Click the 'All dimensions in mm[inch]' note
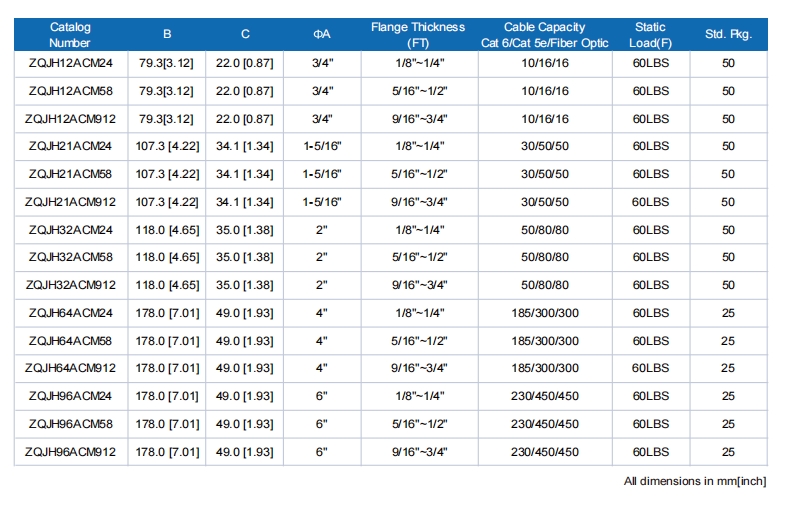The width and height of the screenshot is (788, 509). click(695, 481)
